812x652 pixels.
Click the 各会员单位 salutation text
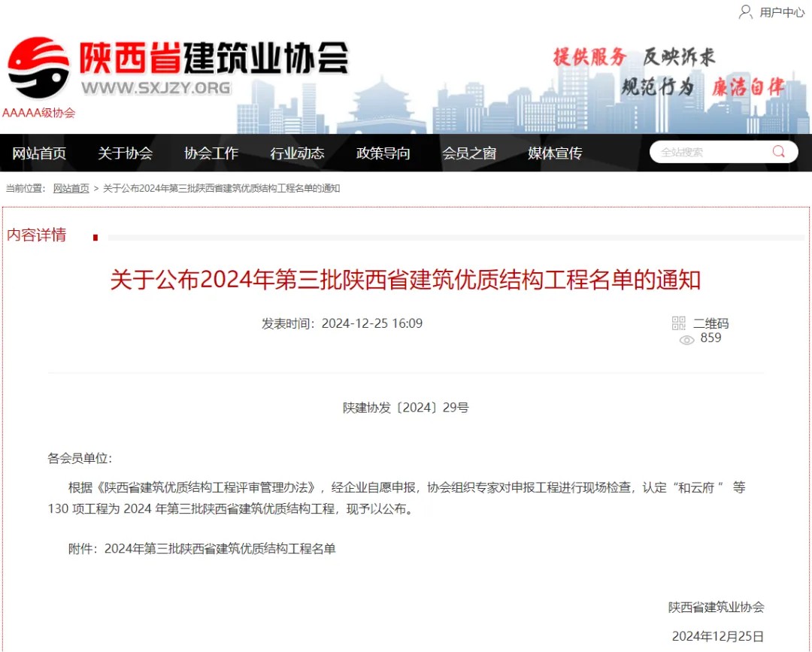[79, 458]
